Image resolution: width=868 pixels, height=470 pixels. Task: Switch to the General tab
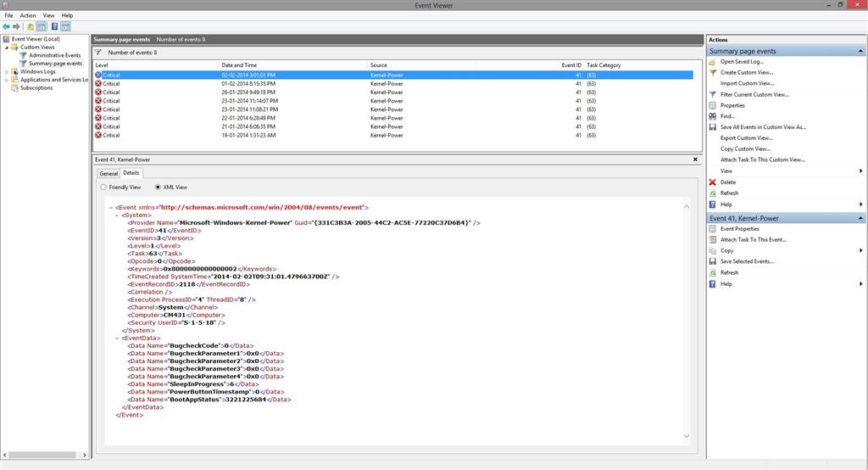click(x=108, y=173)
